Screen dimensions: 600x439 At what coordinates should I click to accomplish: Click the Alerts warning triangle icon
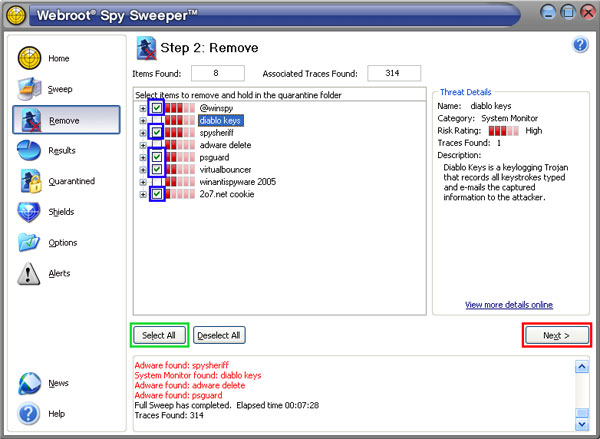(28, 273)
